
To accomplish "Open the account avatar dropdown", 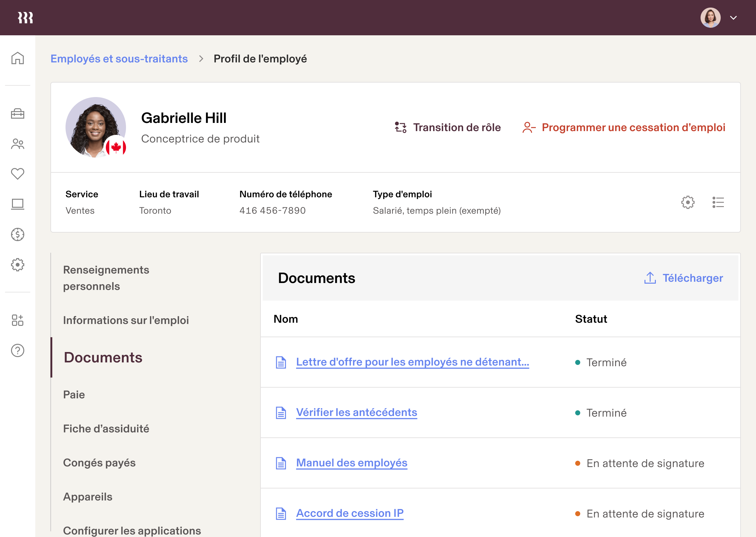I will 710,17.
